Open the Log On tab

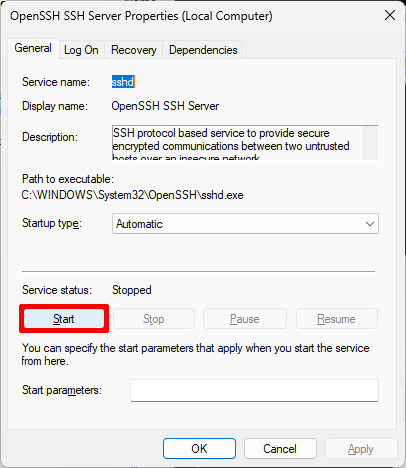81,50
